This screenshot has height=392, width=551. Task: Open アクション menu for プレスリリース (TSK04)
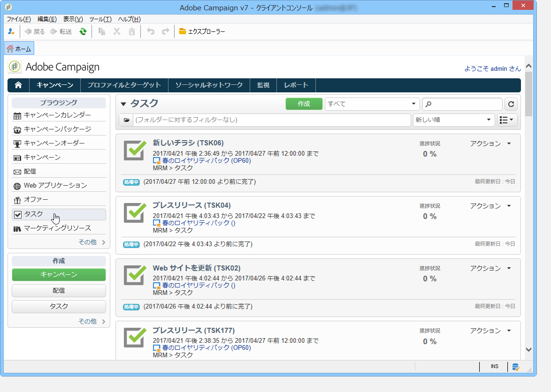[490, 206]
